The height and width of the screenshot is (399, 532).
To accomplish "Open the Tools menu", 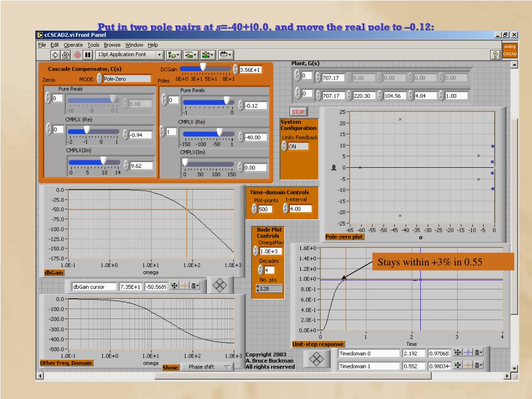I will click(94, 45).
